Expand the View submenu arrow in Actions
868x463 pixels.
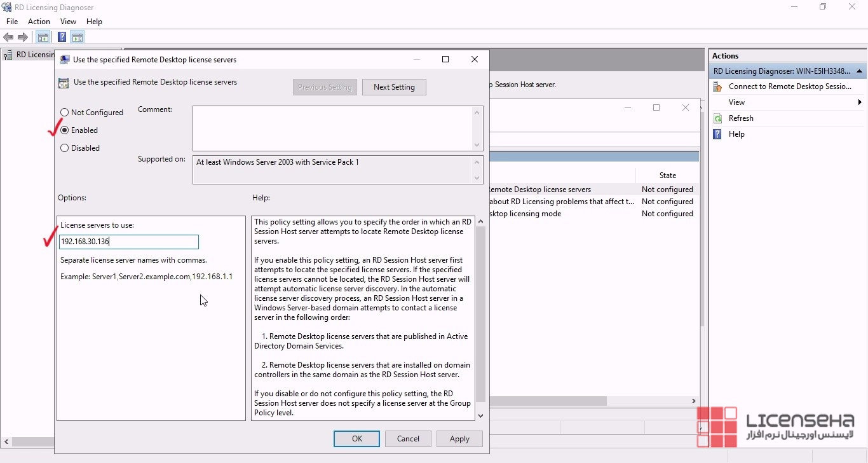[x=859, y=102]
